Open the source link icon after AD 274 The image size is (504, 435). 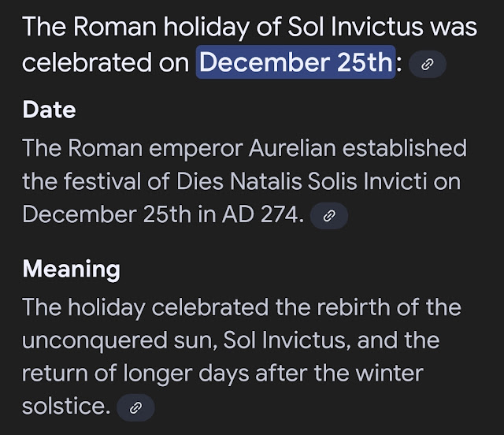click(329, 215)
